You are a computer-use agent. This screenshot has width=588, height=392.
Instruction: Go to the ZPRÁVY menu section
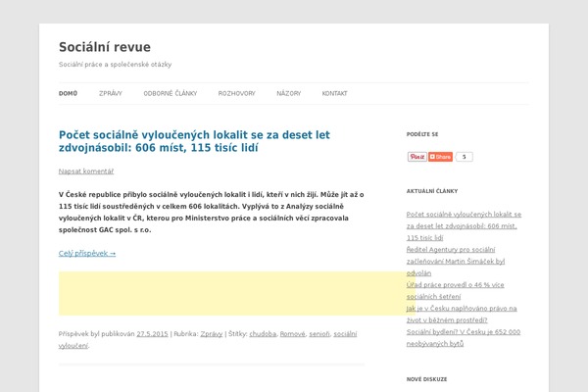tap(110, 93)
